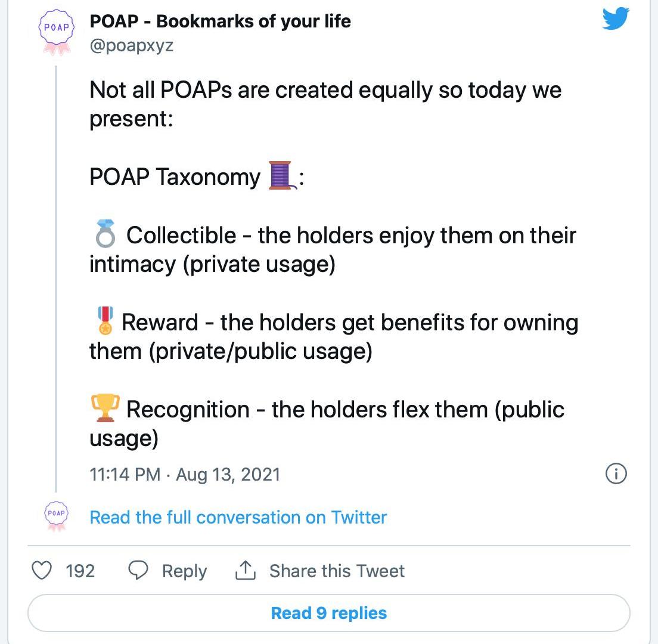Click the Reply label text

pyautogui.click(x=185, y=571)
